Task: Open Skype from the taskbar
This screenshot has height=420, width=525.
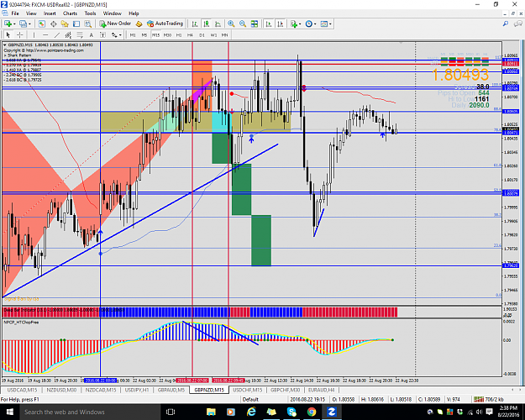Action: pyautogui.click(x=291, y=412)
